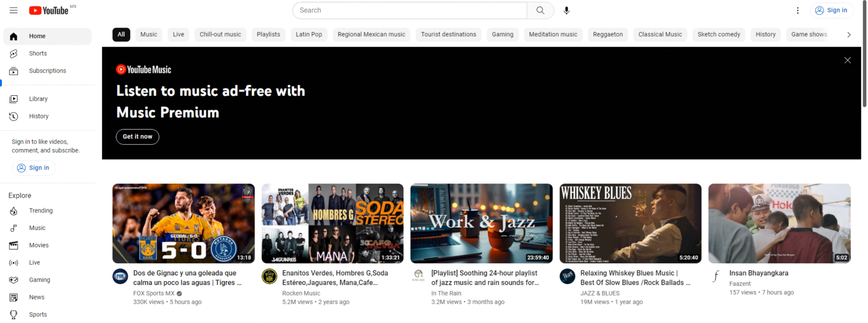Select Classical Music chip

coord(660,34)
